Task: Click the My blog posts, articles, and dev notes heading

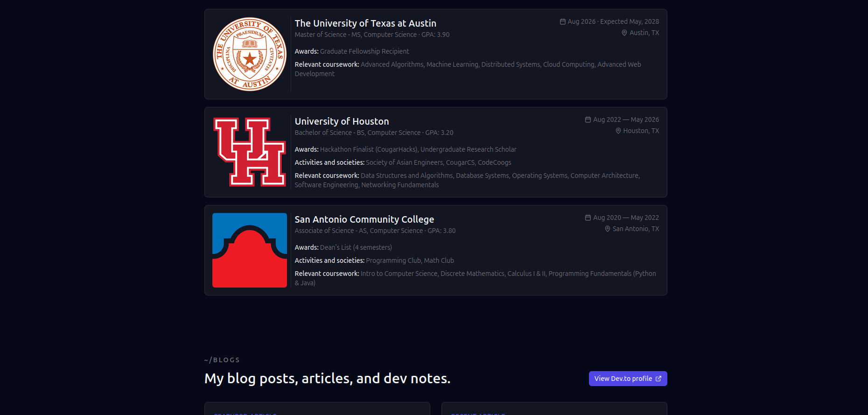Action: [328, 379]
